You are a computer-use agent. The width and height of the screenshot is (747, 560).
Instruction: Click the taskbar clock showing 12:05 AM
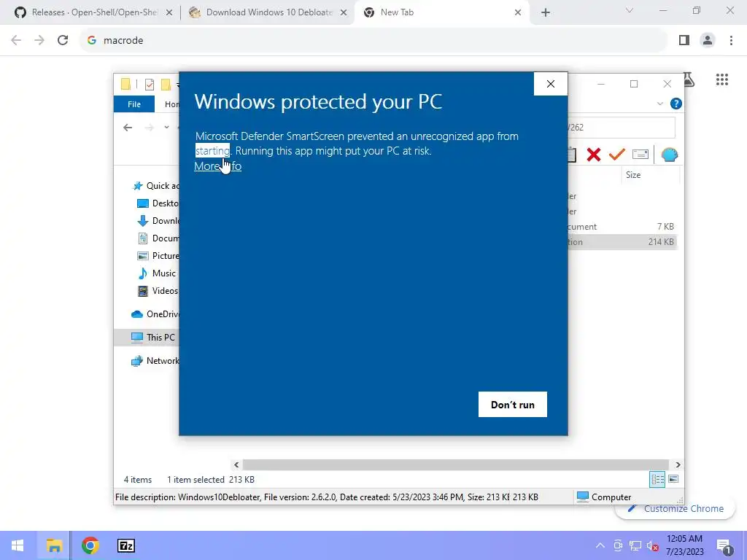click(x=684, y=545)
